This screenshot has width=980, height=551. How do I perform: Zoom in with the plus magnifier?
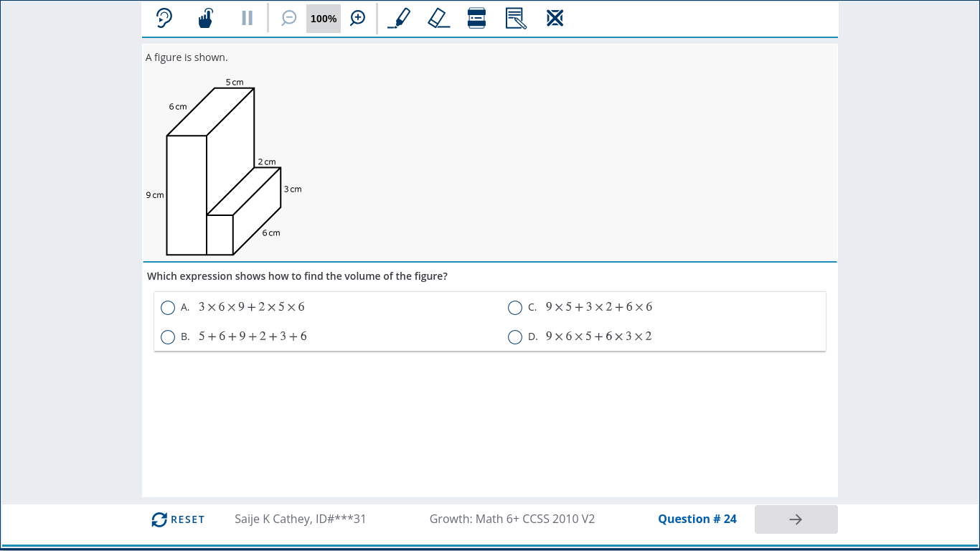pos(358,18)
